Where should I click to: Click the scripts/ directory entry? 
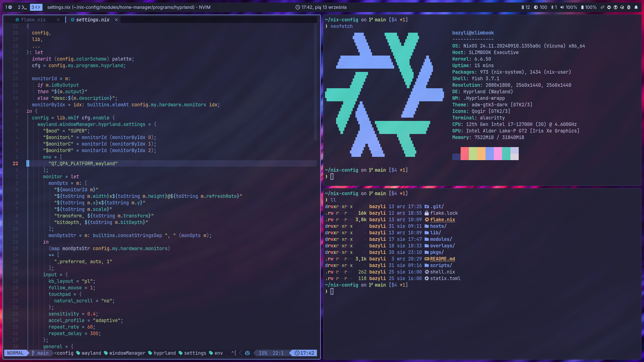click(x=441, y=265)
